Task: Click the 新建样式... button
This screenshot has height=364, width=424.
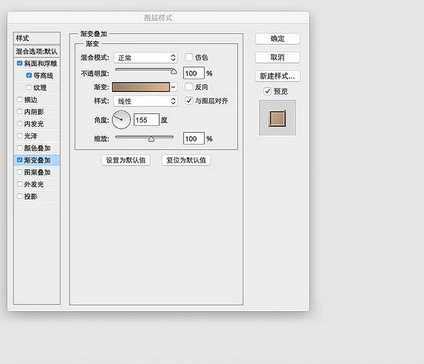Action: (278, 76)
